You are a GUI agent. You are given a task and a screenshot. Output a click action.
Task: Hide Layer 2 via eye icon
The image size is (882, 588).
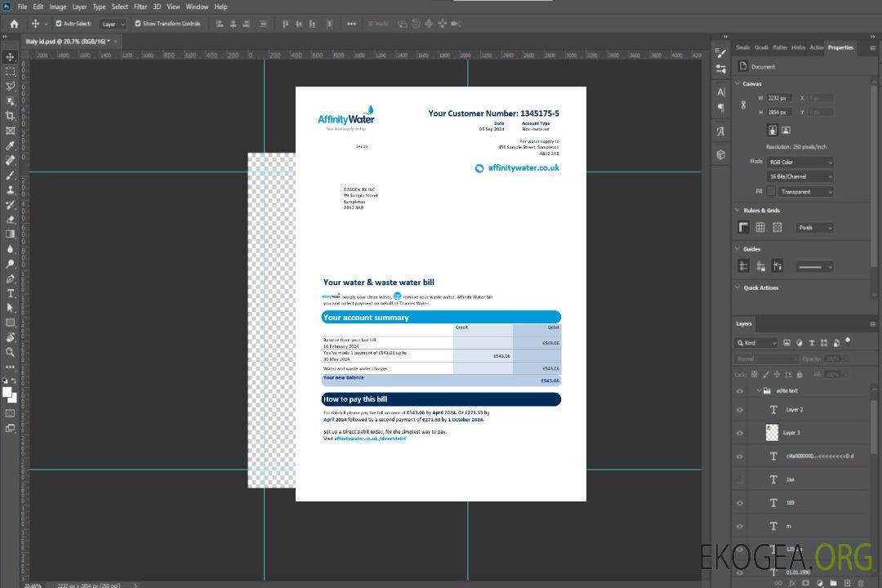coord(740,410)
